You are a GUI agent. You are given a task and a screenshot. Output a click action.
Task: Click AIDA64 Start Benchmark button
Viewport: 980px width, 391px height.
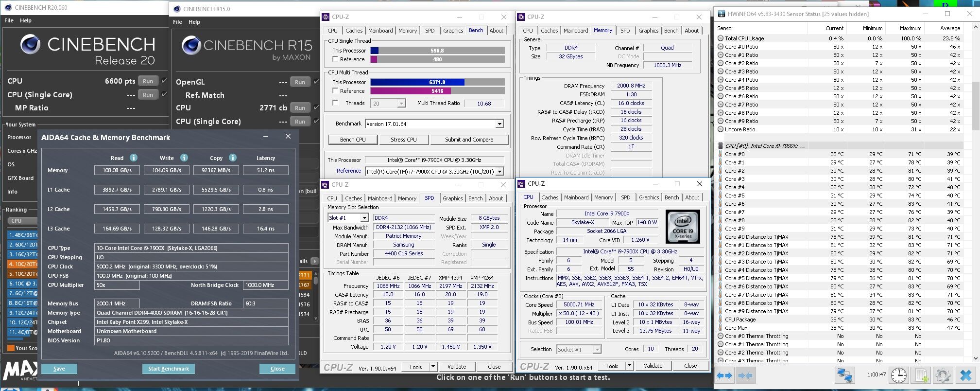(169, 369)
